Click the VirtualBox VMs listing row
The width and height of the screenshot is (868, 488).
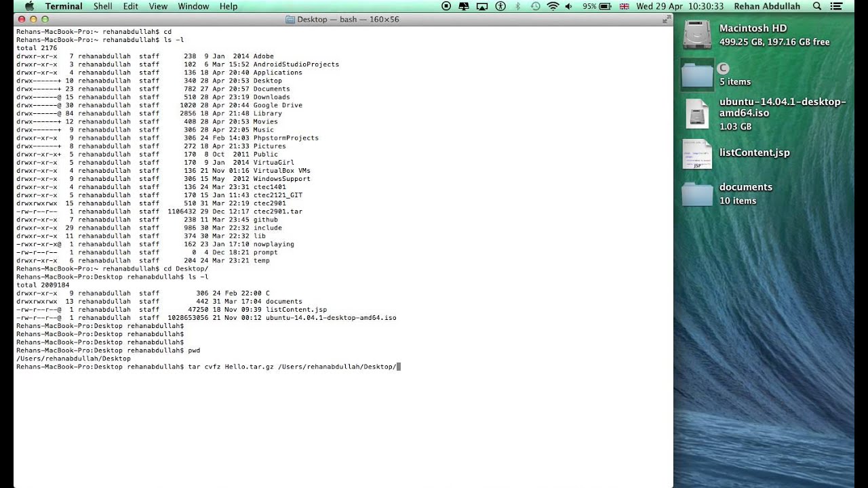click(163, 171)
